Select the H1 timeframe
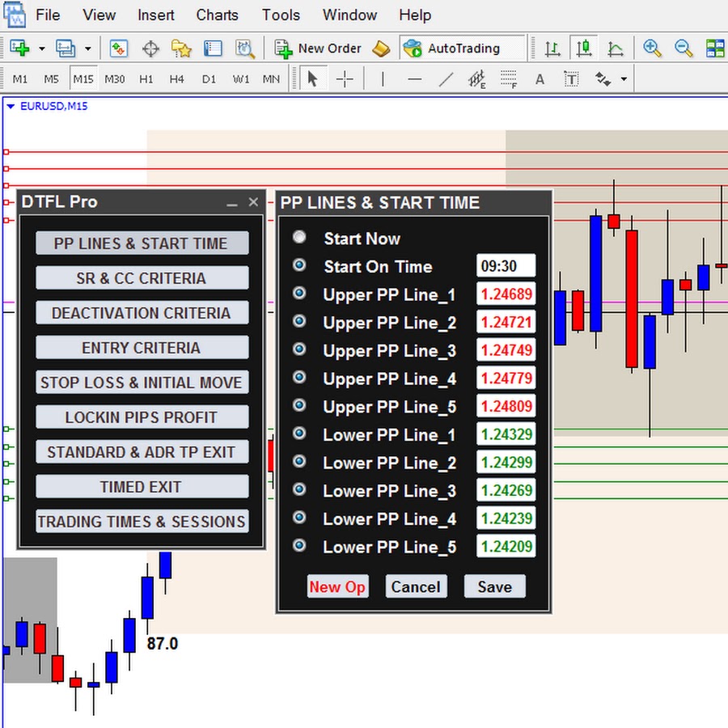The width and height of the screenshot is (728, 728). point(146,79)
